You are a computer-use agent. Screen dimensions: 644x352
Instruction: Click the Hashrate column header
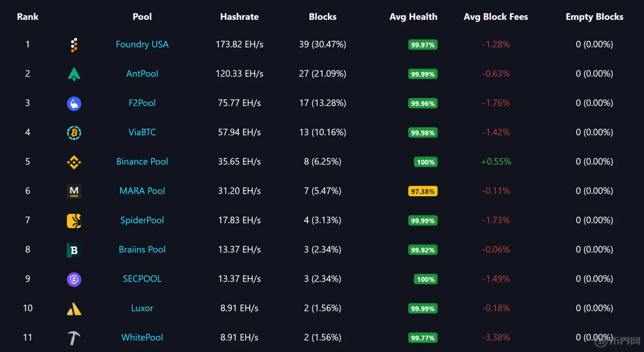(x=239, y=17)
